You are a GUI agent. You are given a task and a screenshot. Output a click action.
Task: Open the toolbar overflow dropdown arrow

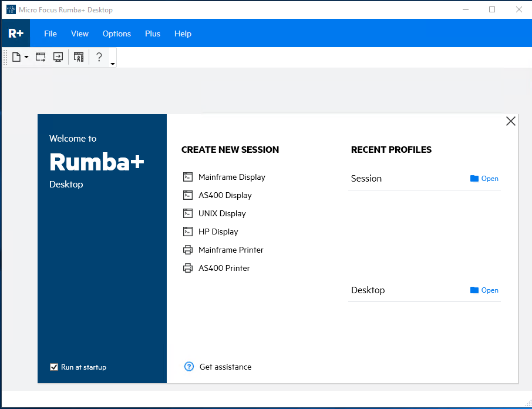(x=112, y=62)
